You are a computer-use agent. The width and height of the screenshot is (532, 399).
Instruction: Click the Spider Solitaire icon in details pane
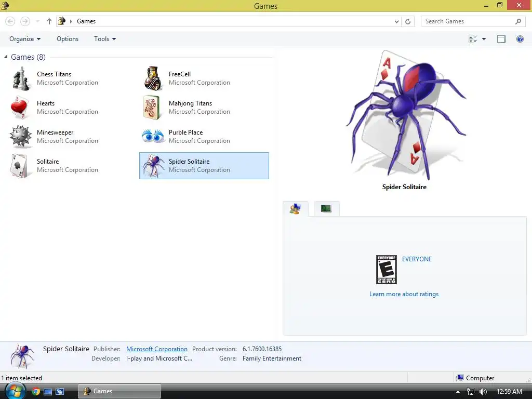point(22,356)
